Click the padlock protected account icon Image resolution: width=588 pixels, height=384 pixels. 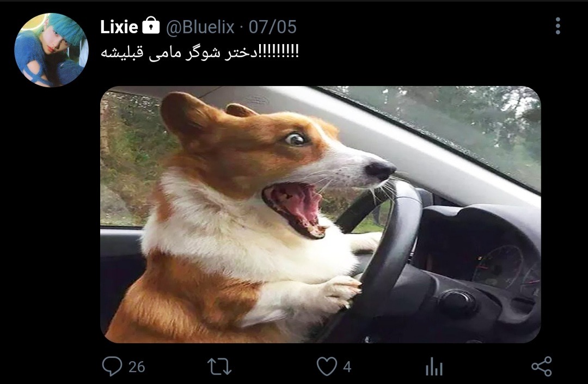click(151, 26)
